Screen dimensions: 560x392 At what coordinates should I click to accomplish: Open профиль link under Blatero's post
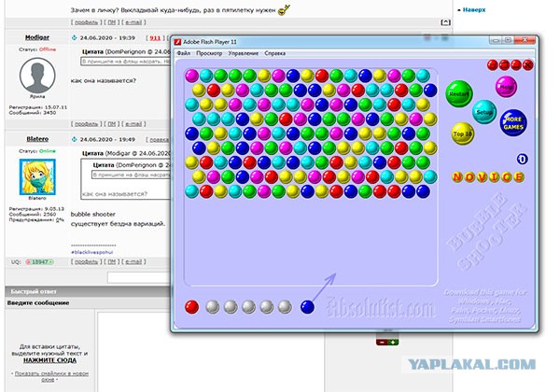(86, 261)
